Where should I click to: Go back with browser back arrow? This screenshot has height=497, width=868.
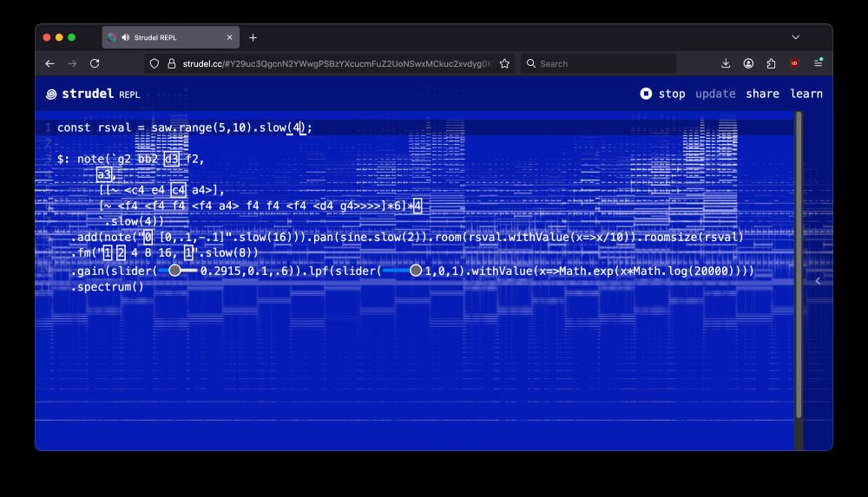point(49,63)
